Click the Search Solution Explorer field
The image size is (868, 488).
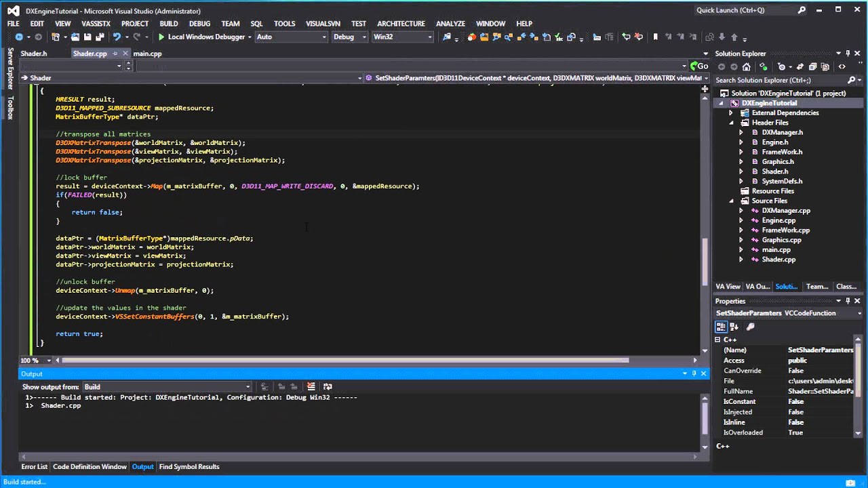(x=780, y=80)
